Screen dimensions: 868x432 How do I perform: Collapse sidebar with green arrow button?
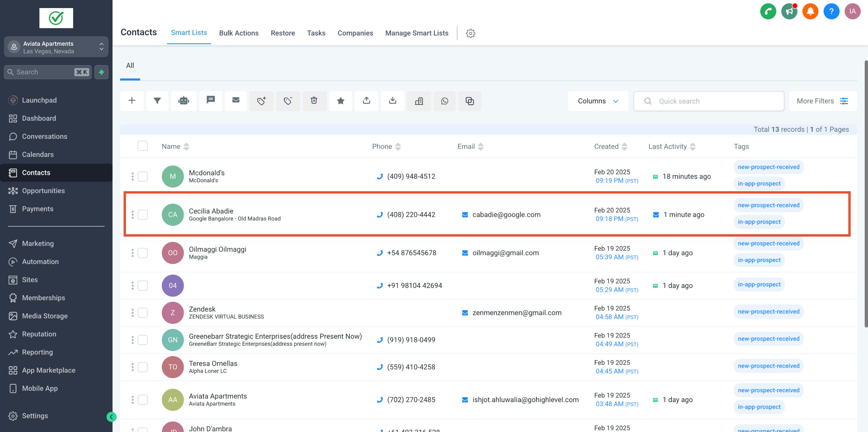point(112,417)
